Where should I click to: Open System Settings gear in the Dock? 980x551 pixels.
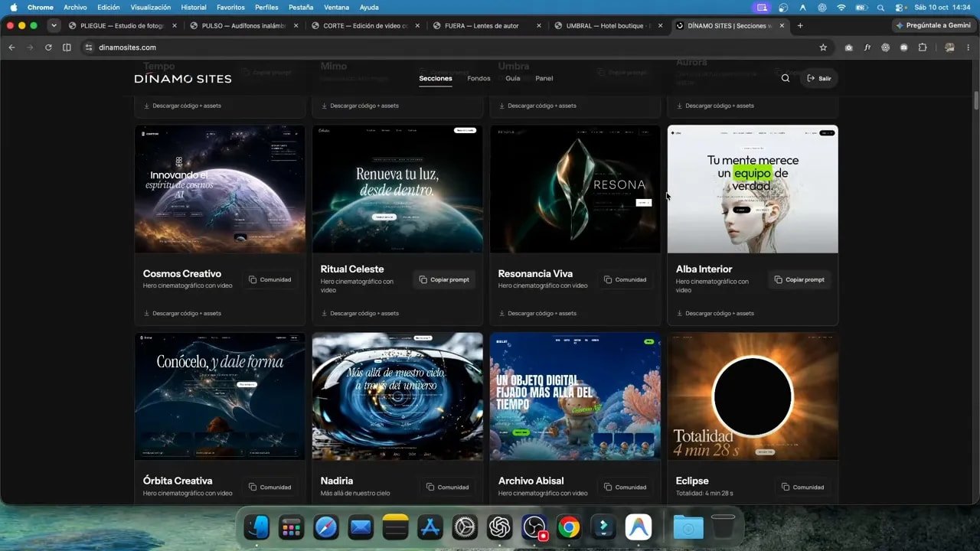pyautogui.click(x=465, y=527)
